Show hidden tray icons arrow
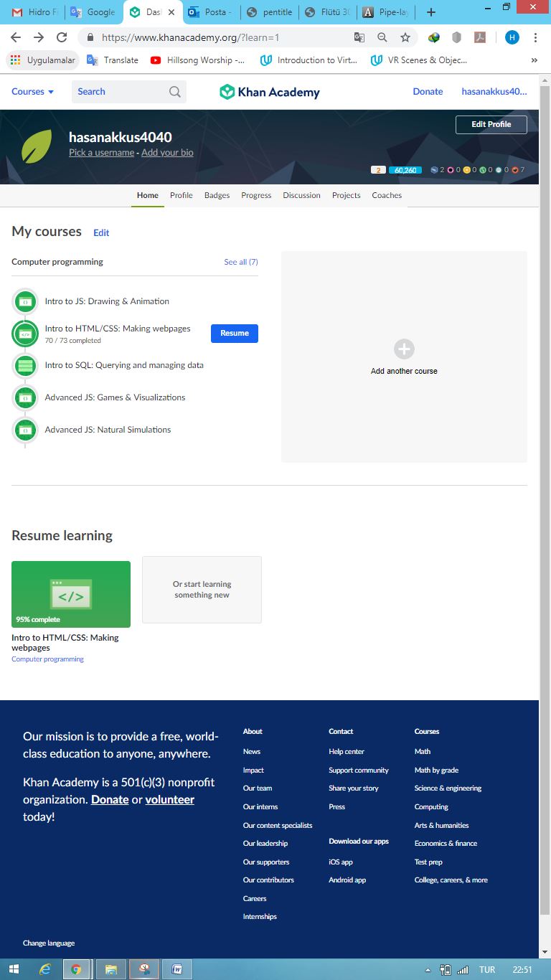Screen dimensions: 551x980 (428, 970)
